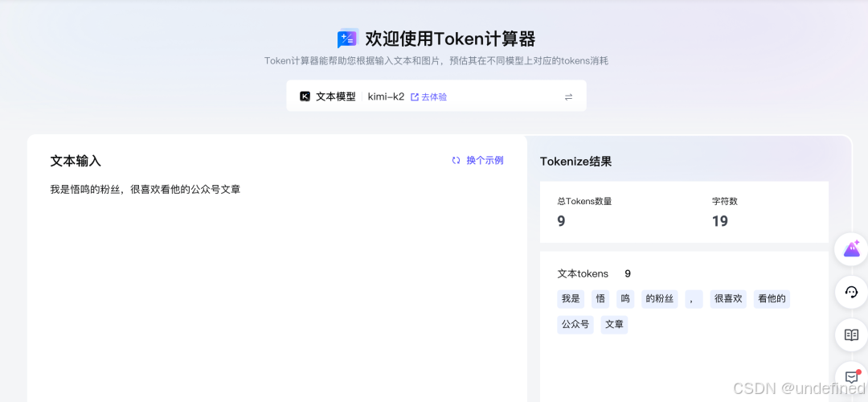This screenshot has width=868, height=402.
Task: Click the Token calculator logo icon
Action: click(x=348, y=39)
